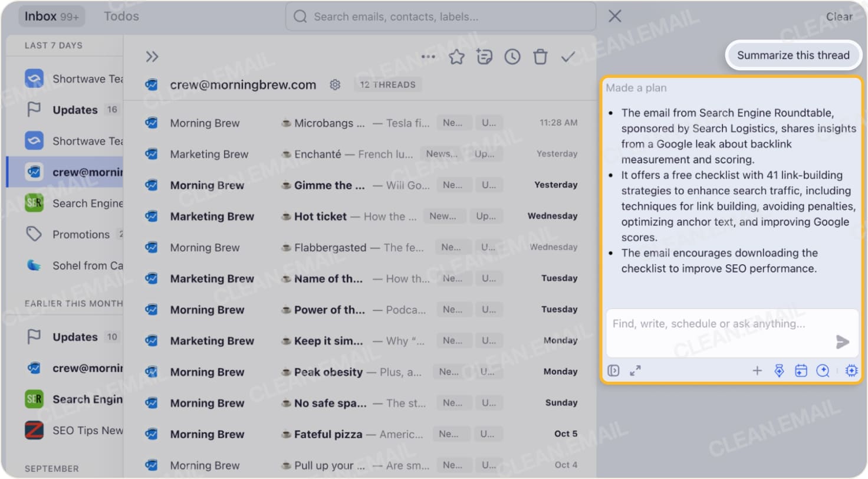Star the crew@morningbrew.com thread
The height and width of the screenshot is (479, 868).
click(456, 56)
